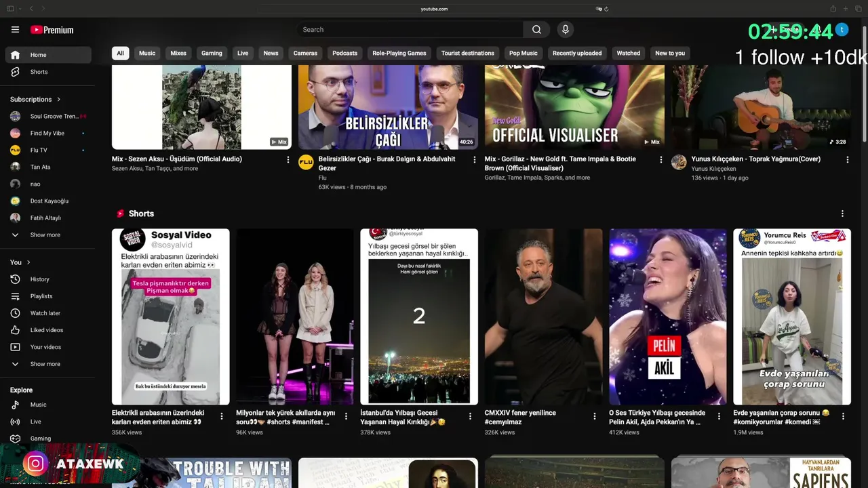Open Home in the sidebar
868x488 pixels.
coord(47,55)
